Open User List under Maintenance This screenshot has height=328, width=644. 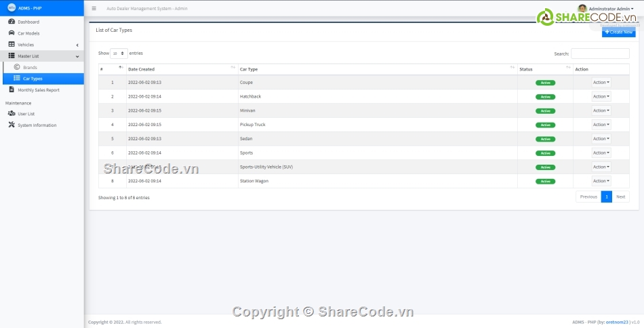point(26,114)
